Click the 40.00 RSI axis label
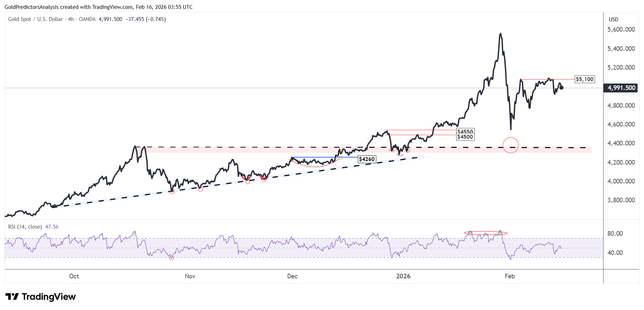Image resolution: width=644 pixels, height=310 pixels. click(x=615, y=253)
